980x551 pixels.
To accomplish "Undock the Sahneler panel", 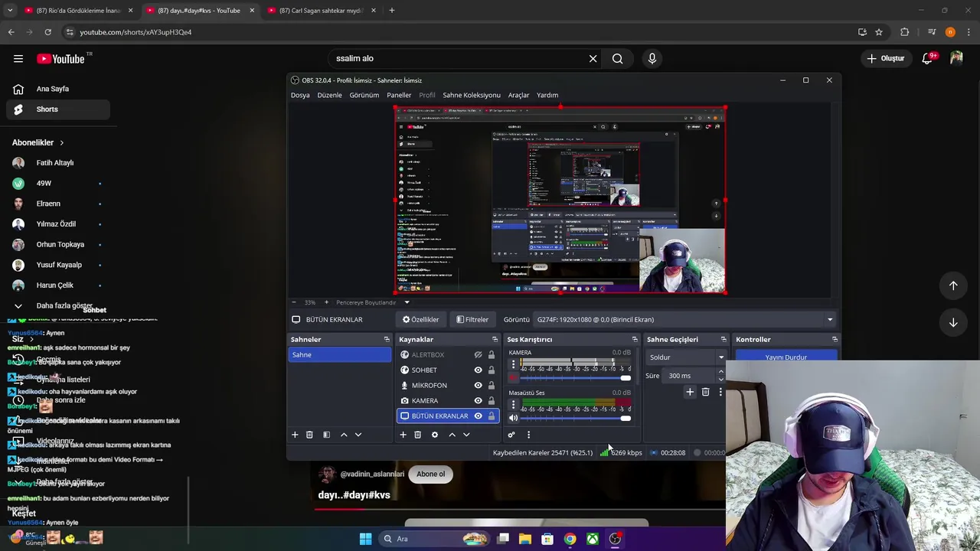I will point(387,339).
